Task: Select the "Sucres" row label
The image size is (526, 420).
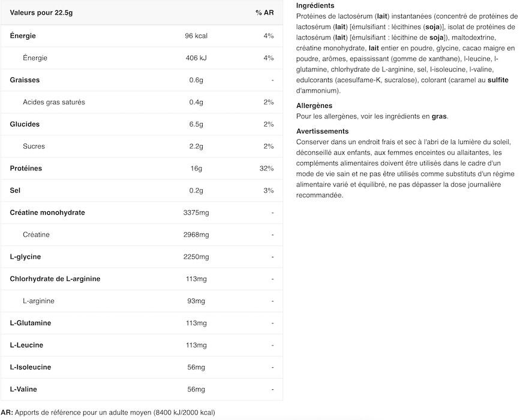Action: click(34, 146)
